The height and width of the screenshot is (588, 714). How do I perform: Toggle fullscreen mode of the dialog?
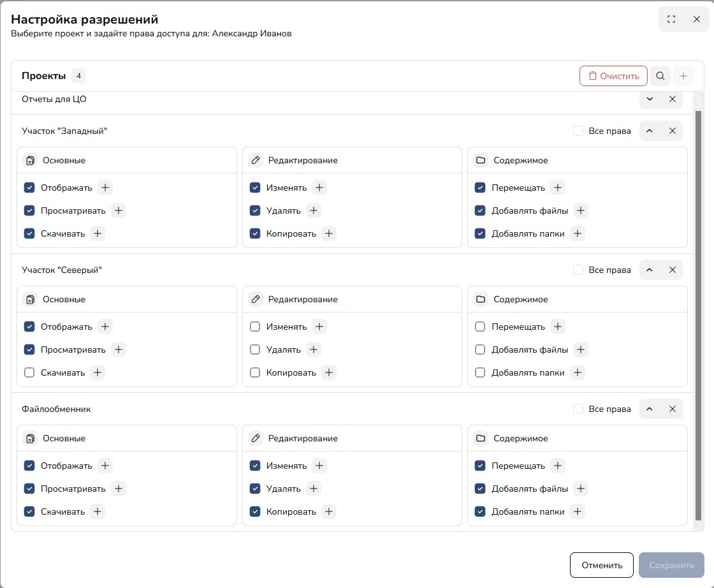(x=671, y=19)
